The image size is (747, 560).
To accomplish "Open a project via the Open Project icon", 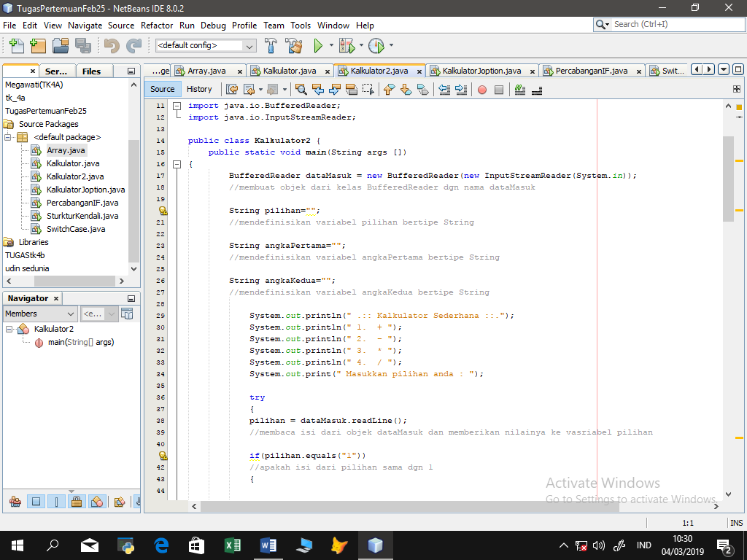I will pos(60,45).
